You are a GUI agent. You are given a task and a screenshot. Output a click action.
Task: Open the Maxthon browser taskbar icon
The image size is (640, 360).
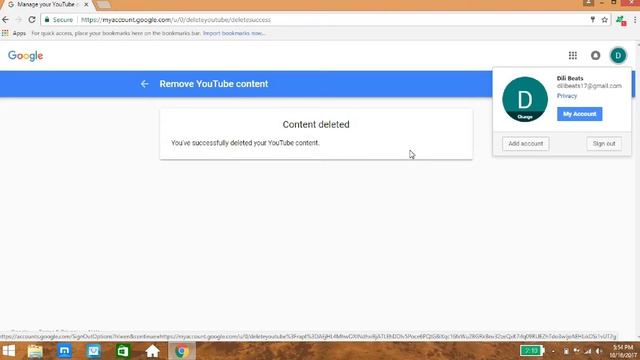[64, 351]
